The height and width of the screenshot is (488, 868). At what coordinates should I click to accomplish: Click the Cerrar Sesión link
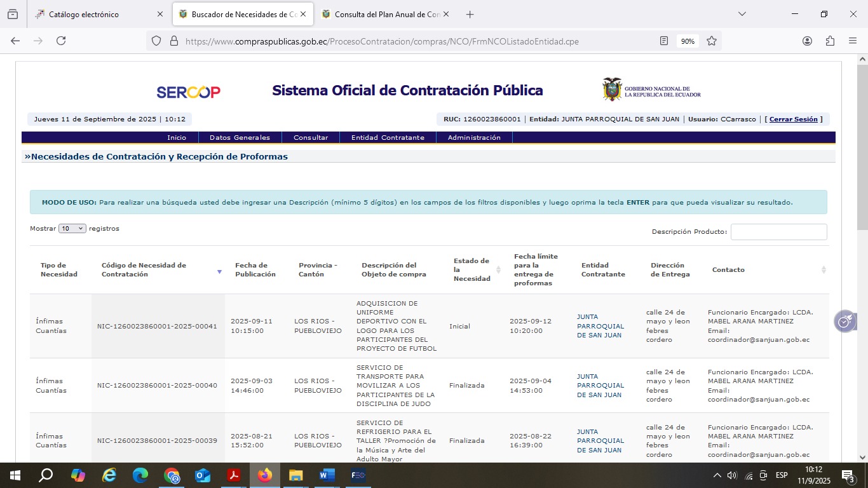[x=793, y=119]
